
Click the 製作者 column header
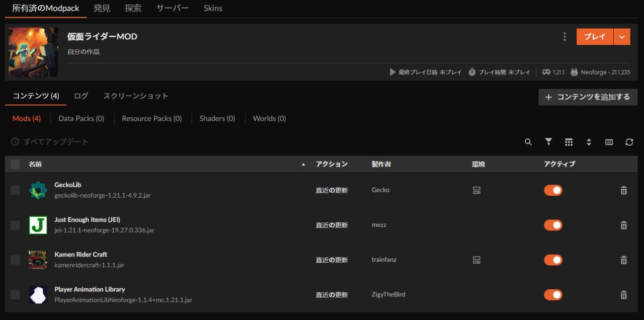tap(381, 164)
